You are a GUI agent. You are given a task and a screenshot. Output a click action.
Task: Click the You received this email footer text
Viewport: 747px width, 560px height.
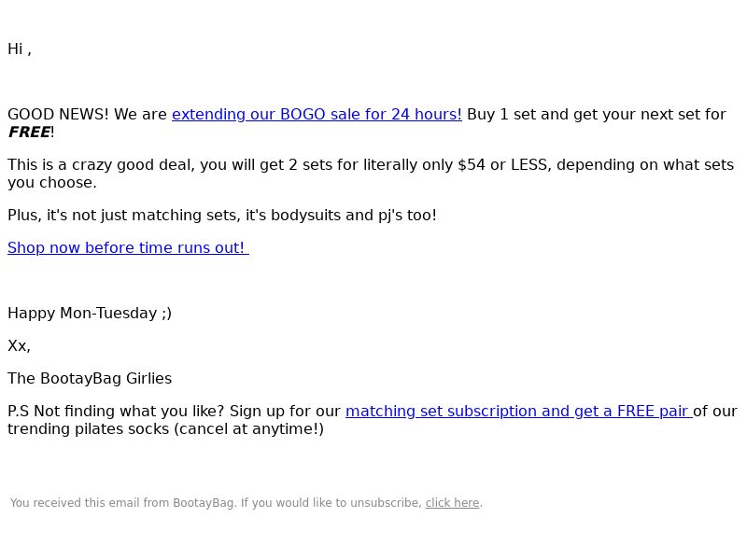(x=123, y=503)
